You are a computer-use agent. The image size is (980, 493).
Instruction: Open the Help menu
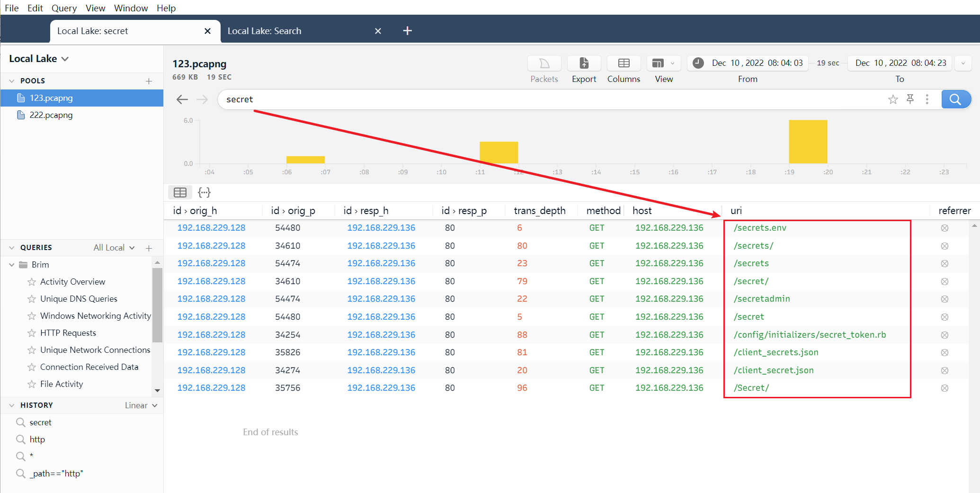pyautogui.click(x=166, y=8)
